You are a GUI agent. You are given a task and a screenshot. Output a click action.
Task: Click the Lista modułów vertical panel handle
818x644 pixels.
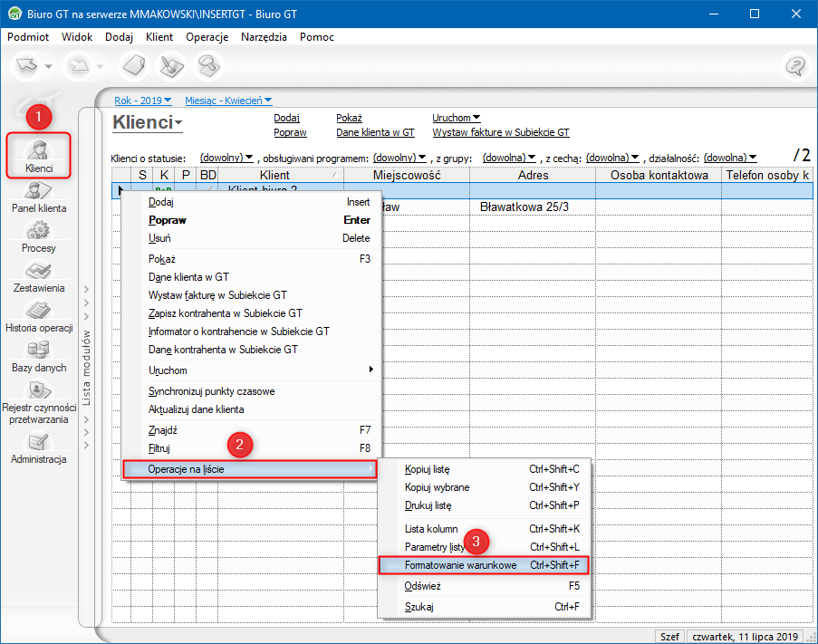click(x=87, y=367)
